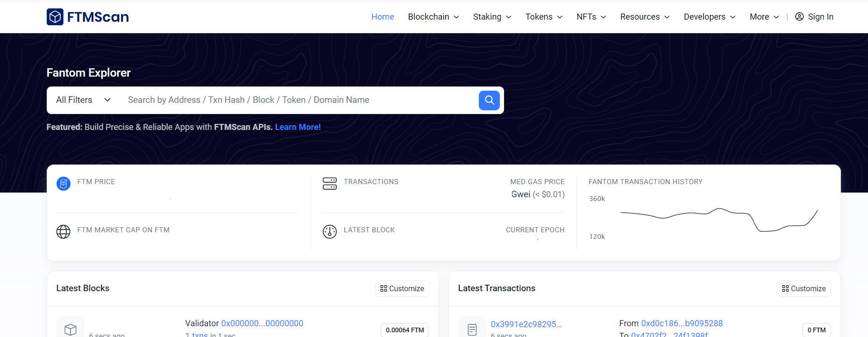The height and width of the screenshot is (337, 868).
Task: Click the FTM MARKET CAP ON FTM label
Action: tap(123, 230)
